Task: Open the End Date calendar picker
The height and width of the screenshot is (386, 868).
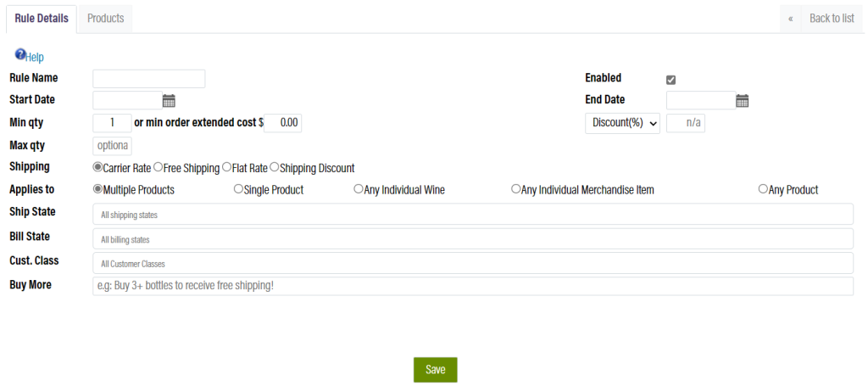Action: [743, 101]
